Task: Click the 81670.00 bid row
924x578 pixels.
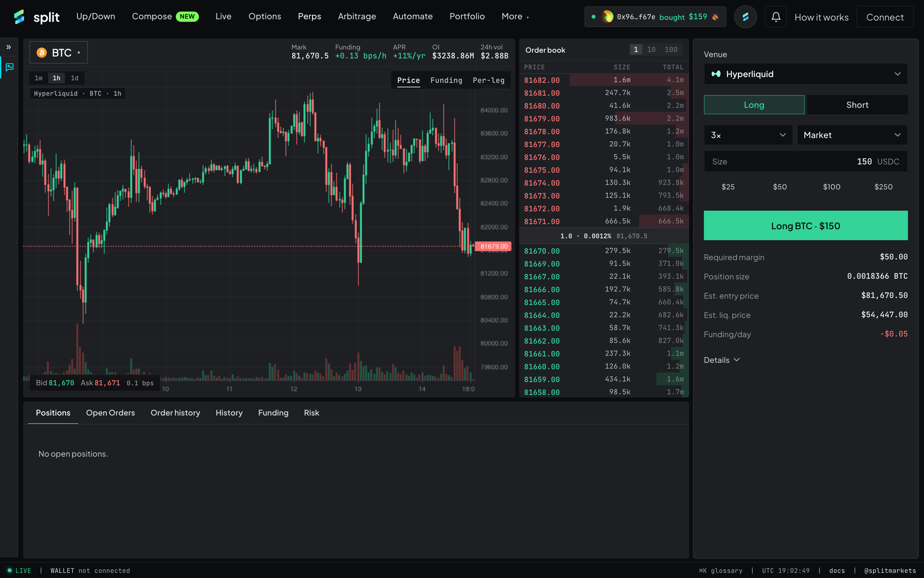Action: (604, 251)
